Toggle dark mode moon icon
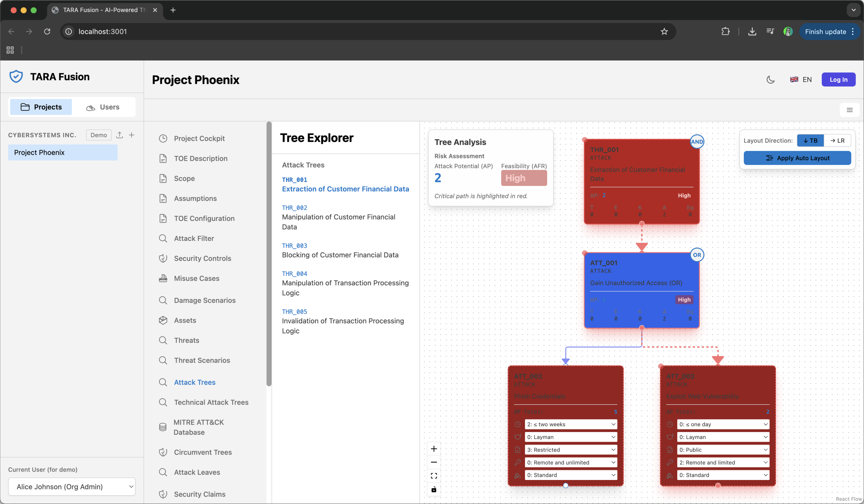The width and height of the screenshot is (864, 504). 770,79
